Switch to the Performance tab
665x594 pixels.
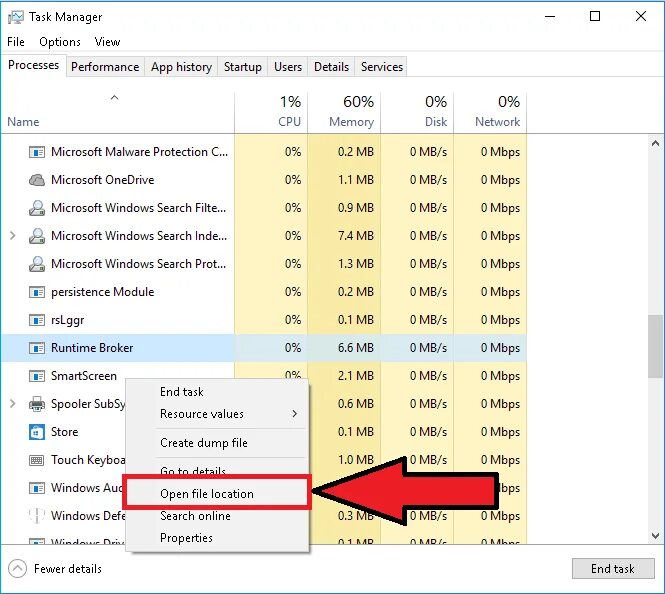pyautogui.click(x=105, y=67)
